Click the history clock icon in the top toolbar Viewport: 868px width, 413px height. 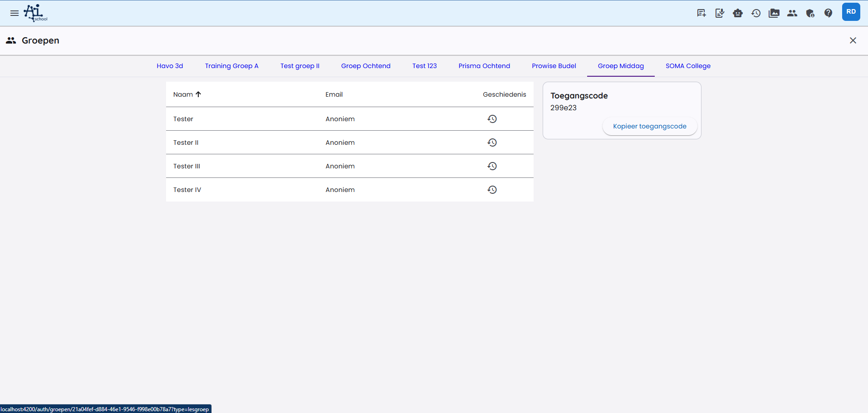tap(756, 13)
